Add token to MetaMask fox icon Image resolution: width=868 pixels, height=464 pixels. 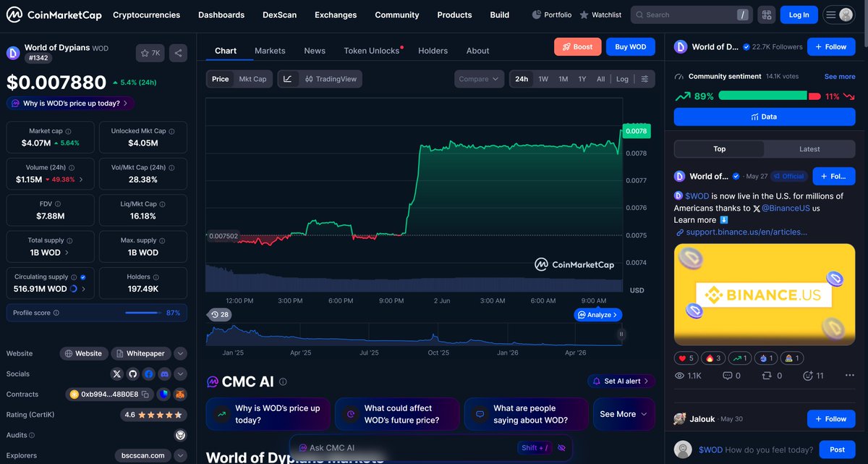tap(180, 395)
